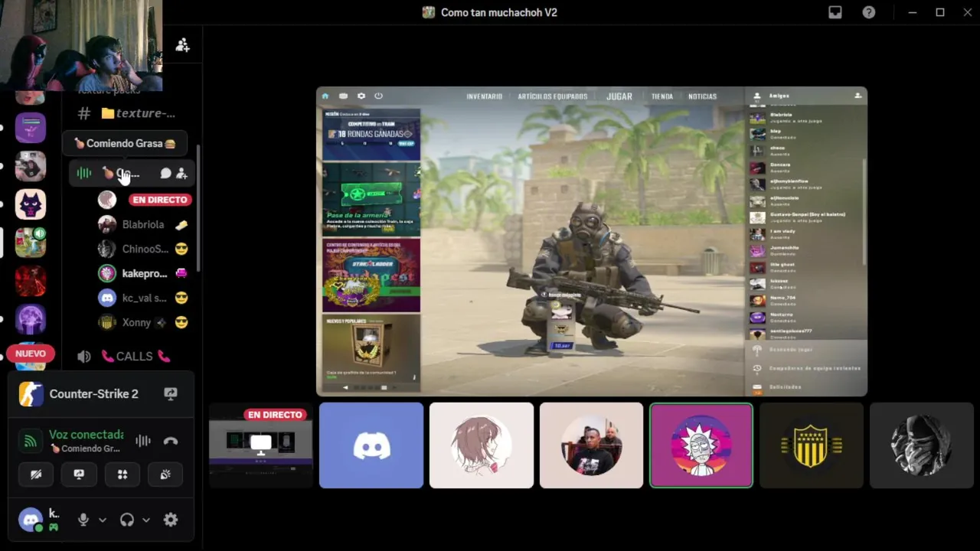This screenshot has width=980, height=551.
Task: Select the photo of man participant tile
Action: click(x=592, y=445)
